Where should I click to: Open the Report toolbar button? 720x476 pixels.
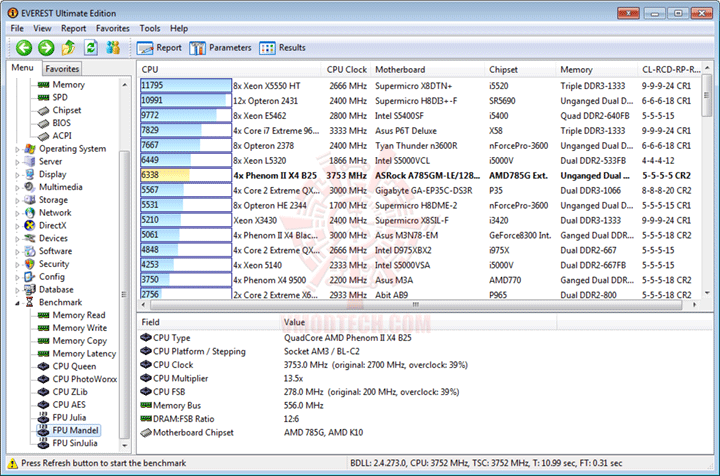point(159,48)
